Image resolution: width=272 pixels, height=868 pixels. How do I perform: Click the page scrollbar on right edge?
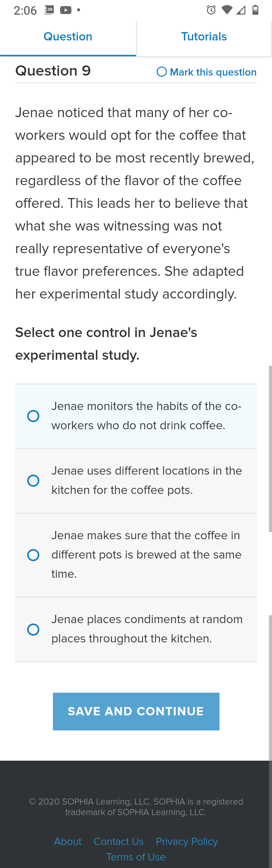[270, 449]
